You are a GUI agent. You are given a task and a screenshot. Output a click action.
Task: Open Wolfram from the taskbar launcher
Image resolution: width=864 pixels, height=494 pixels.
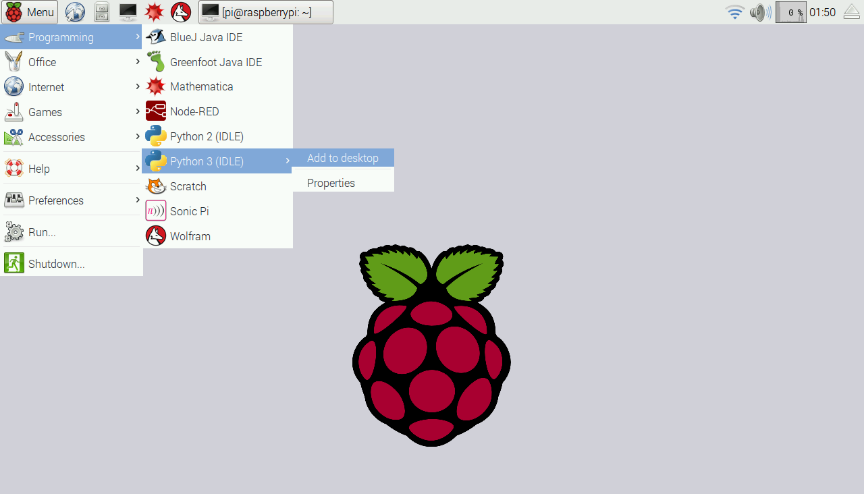tap(181, 12)
